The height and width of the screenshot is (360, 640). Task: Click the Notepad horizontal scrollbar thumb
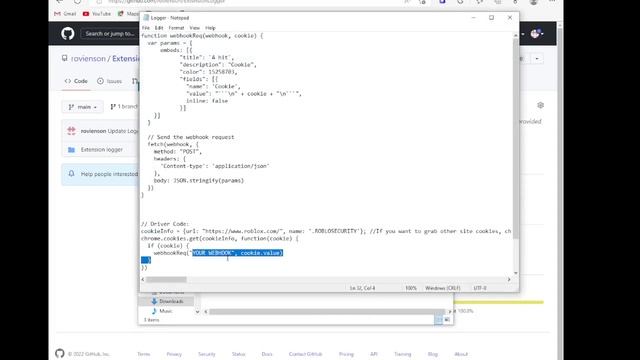(x=166, y=280)
